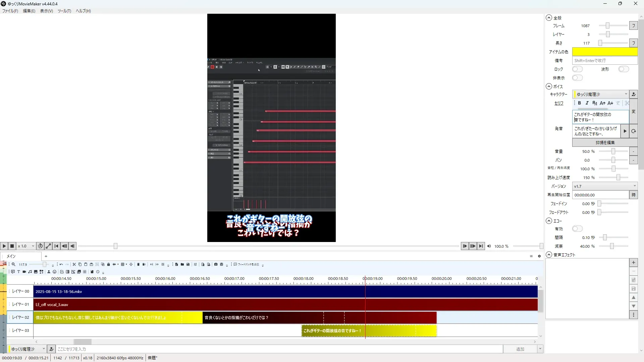
Task: Open the キャラクター dropdown ゆっくり魔理沙
Action: pos(600,94)
